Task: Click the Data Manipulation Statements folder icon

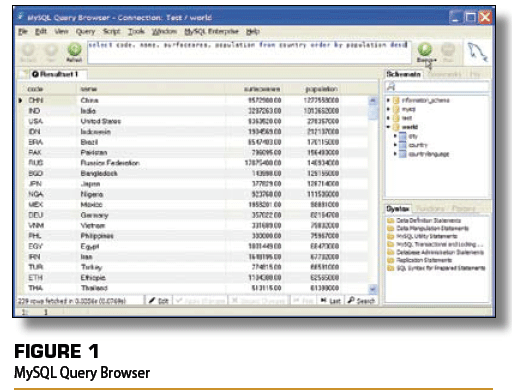Action: (390, 228)
